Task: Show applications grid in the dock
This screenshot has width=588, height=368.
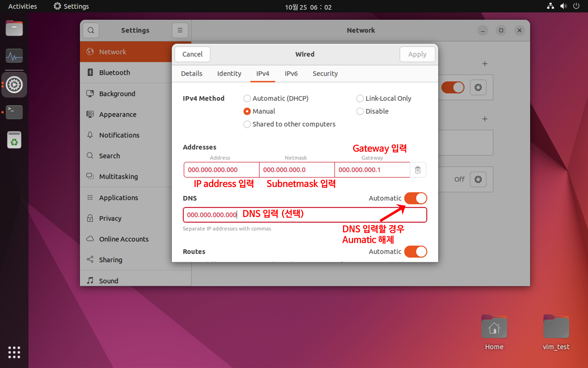Action: point(14,352)
